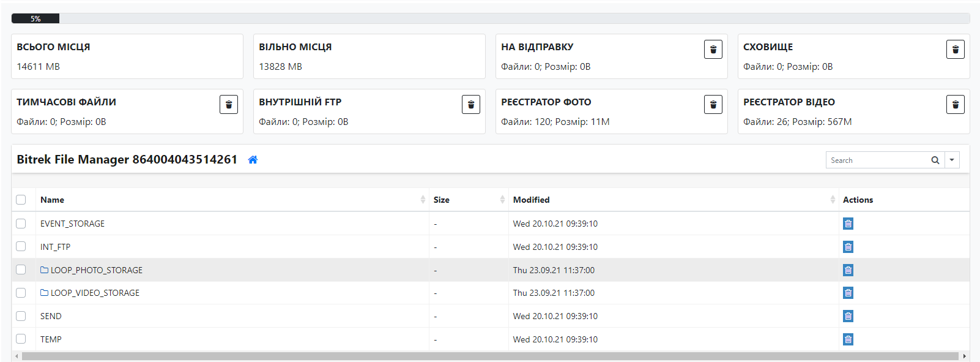Viewport: 980px width, 362px height.
Task: Sort files by Name column
Action: tap(52, 200)
